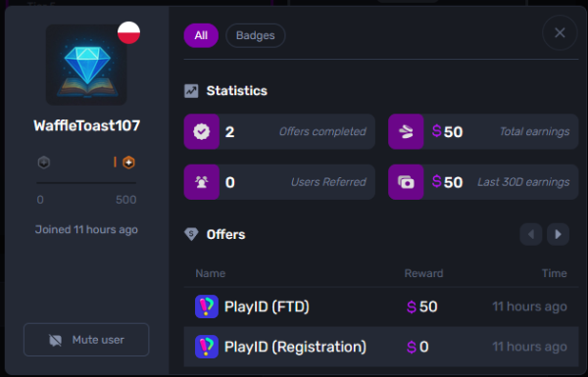This screenshot has height=377, width=588.
Task: Click the Last 30D earnings cash icon
Action: 406,182
